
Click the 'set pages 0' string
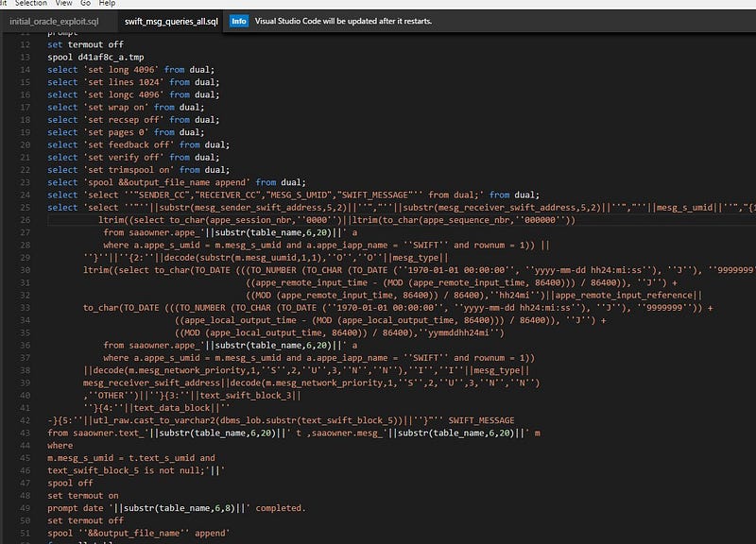pyautogui.click(x=115, y=132)
